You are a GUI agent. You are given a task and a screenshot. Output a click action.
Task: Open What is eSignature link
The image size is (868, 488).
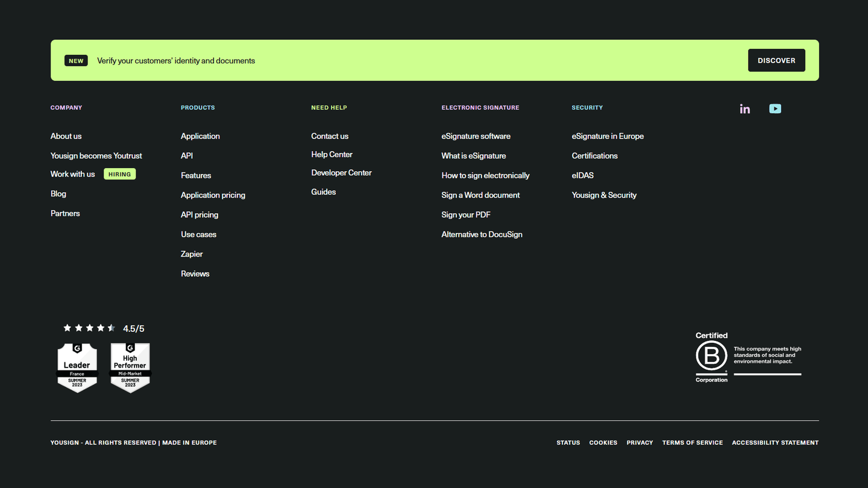coord(474,155)
